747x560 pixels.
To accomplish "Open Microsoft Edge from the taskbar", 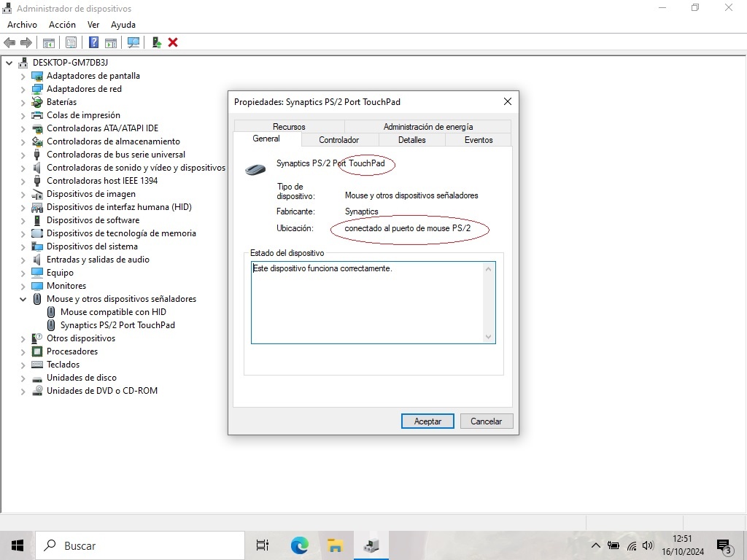I will point(300,545).
